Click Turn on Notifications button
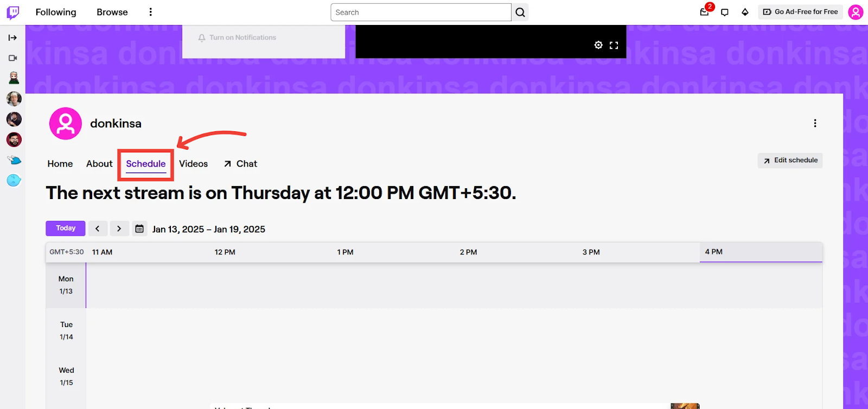This screenshot has width=868, height=409. (x=237, y=37)
